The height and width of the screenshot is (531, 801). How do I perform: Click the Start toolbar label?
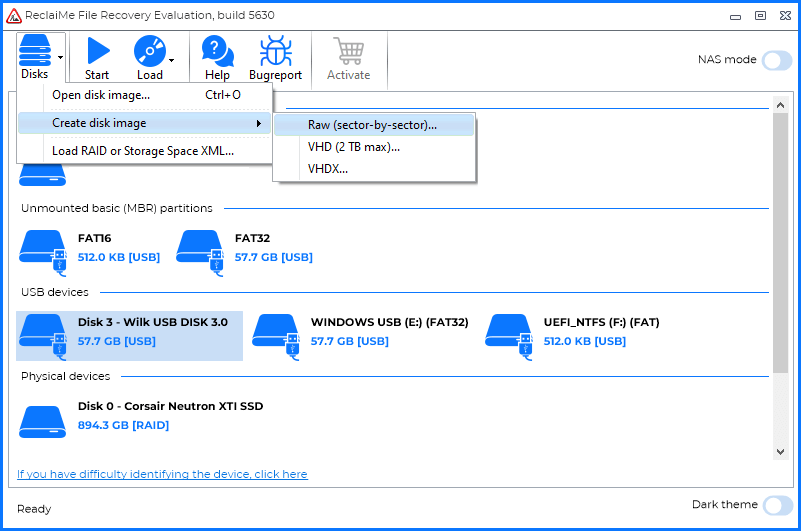pos(97,75)
